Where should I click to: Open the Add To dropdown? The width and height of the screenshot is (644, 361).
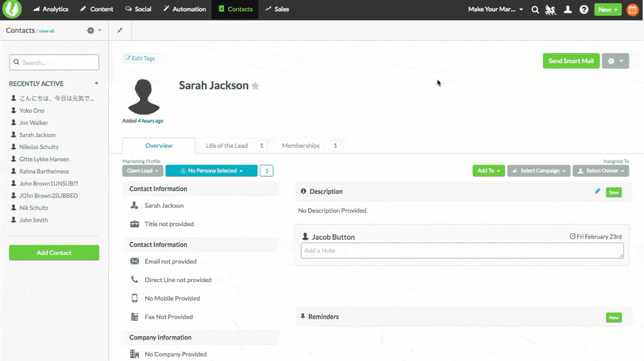pyautogui.click(x=488, y=171)
